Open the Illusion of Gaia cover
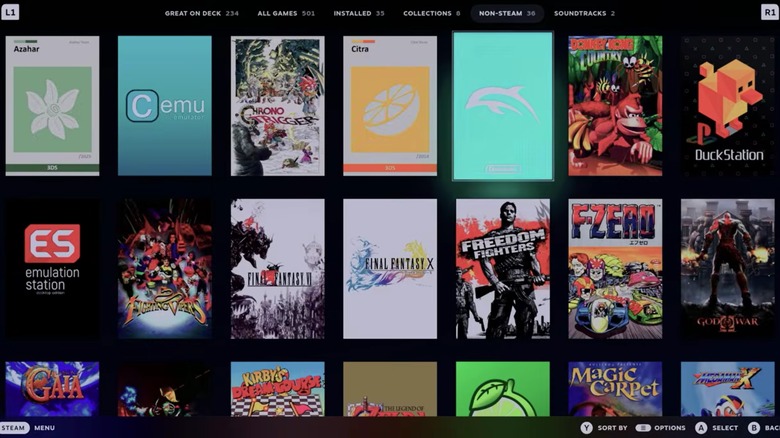This screenshot has width=780, height=438. [x=52, y=389]
